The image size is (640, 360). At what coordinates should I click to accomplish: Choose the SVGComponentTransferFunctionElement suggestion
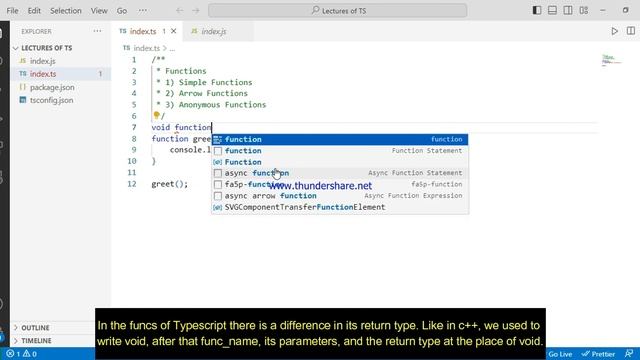click(x=340, y=207)
